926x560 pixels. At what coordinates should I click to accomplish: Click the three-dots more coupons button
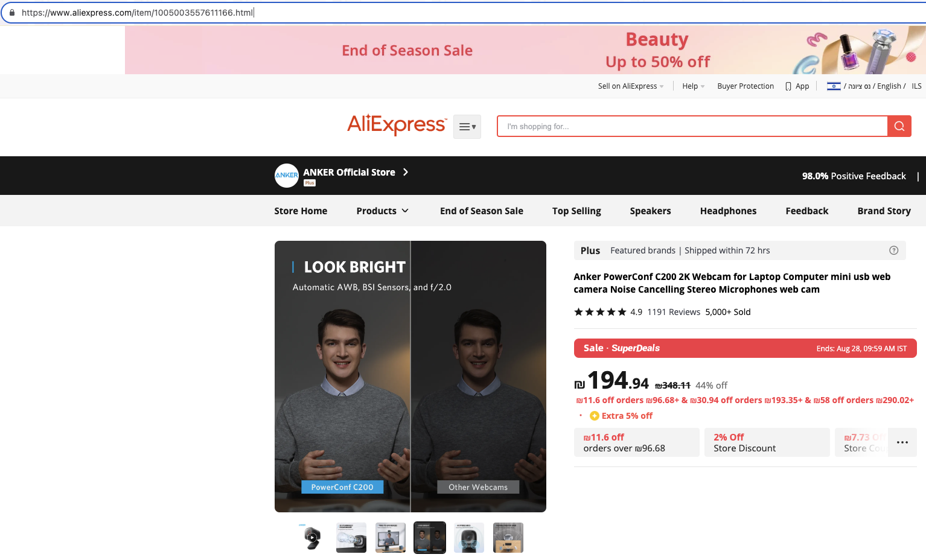click(x=902, y=442)
